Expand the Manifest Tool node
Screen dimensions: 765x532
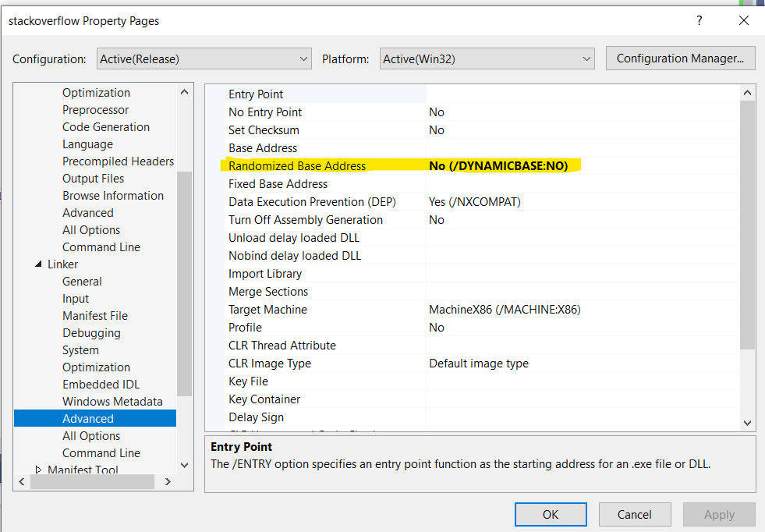[x=40, y=470]
